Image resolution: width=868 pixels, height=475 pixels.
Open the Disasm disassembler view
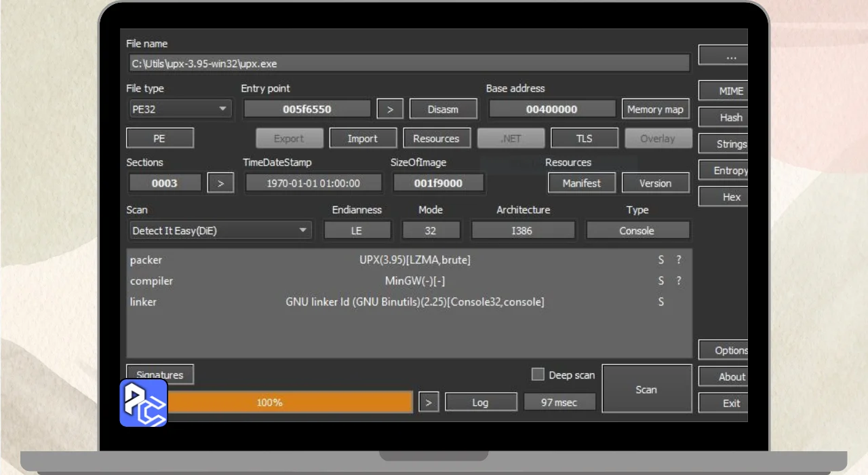(443, 109)
